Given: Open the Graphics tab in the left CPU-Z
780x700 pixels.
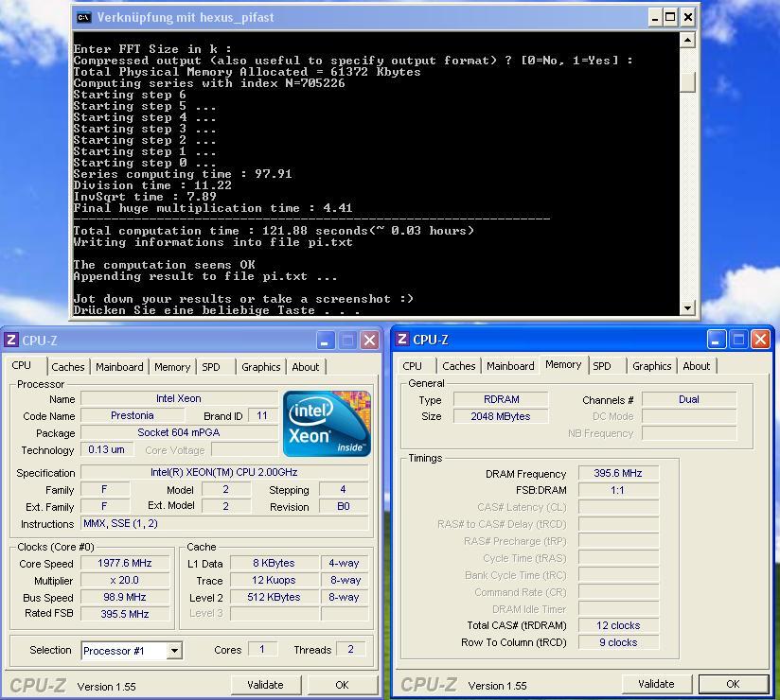Looking at the screenshot, I should (261, 367).
